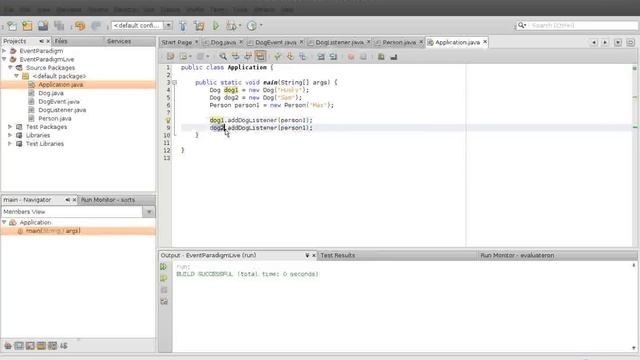The height and width of the screenshot is (360, 640).
Task: Click the Shift Line Left icon
Action: [321, 57]
